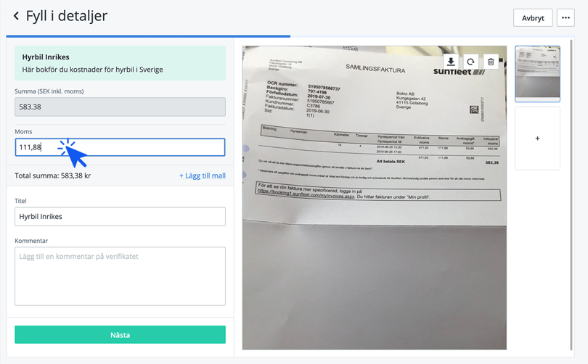Open the three-dots more options menu
Screen dimensions: 588x364
(x=565, y=17)
